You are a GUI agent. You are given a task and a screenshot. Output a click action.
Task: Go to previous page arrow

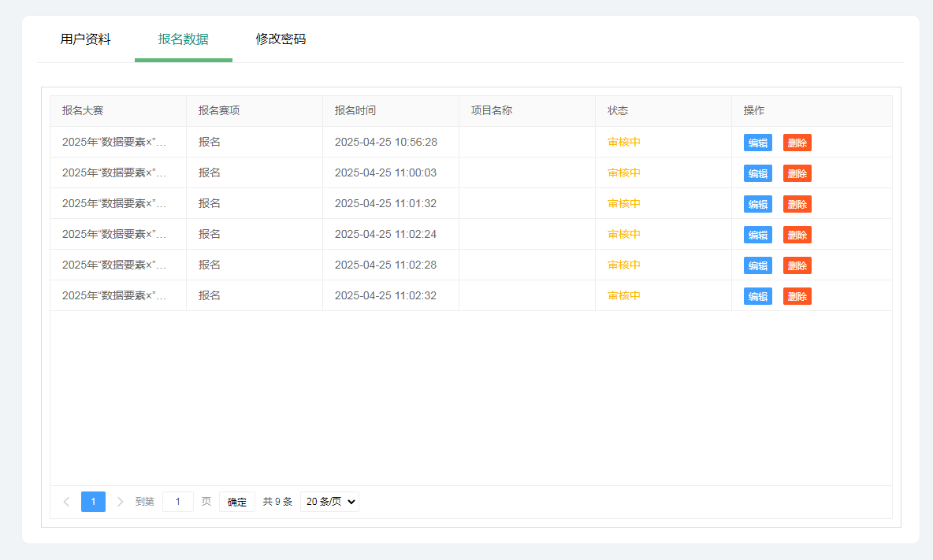[x=67, y=502]
